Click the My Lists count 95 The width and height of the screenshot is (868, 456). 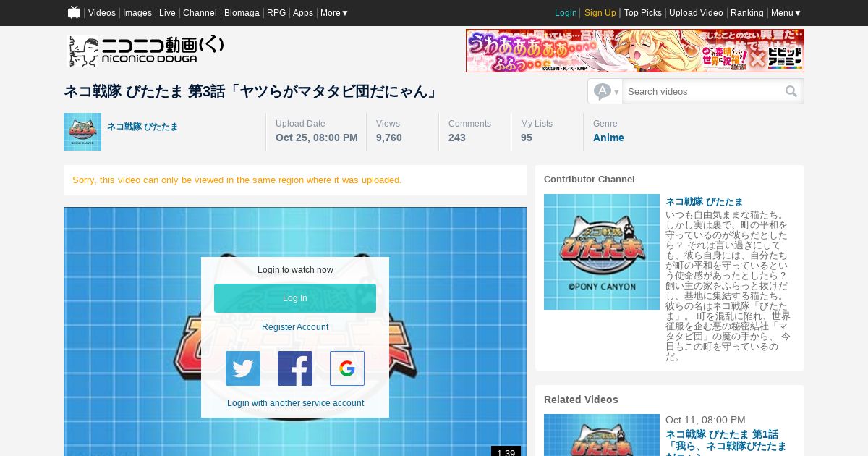[527, 138]
